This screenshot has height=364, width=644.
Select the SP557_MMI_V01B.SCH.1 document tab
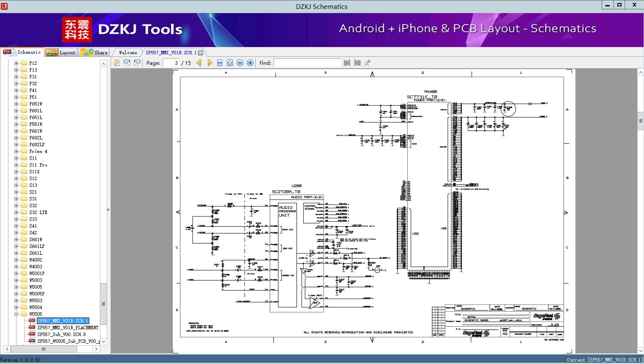point(171,53)
